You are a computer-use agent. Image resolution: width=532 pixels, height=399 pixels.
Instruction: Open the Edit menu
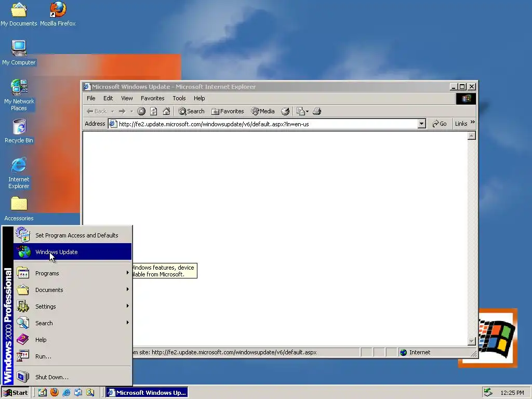108,98
